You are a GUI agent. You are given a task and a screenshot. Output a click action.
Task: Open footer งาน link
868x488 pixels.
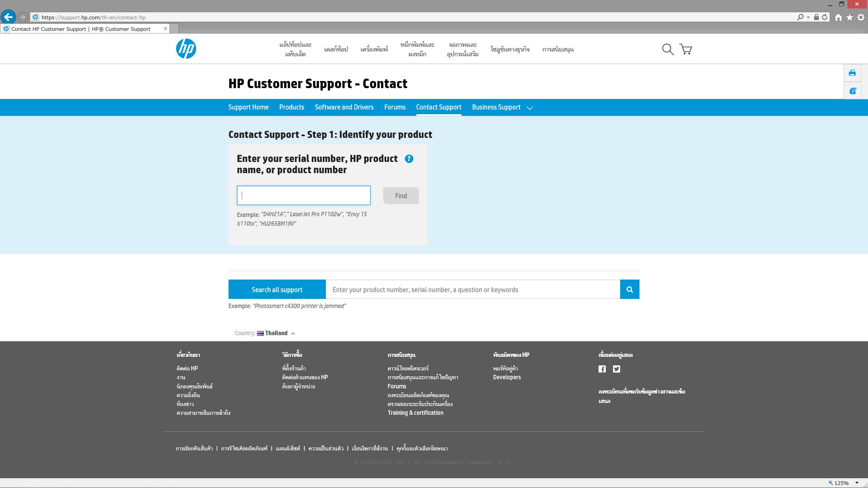pyautogui.click(x=181, y=377)
